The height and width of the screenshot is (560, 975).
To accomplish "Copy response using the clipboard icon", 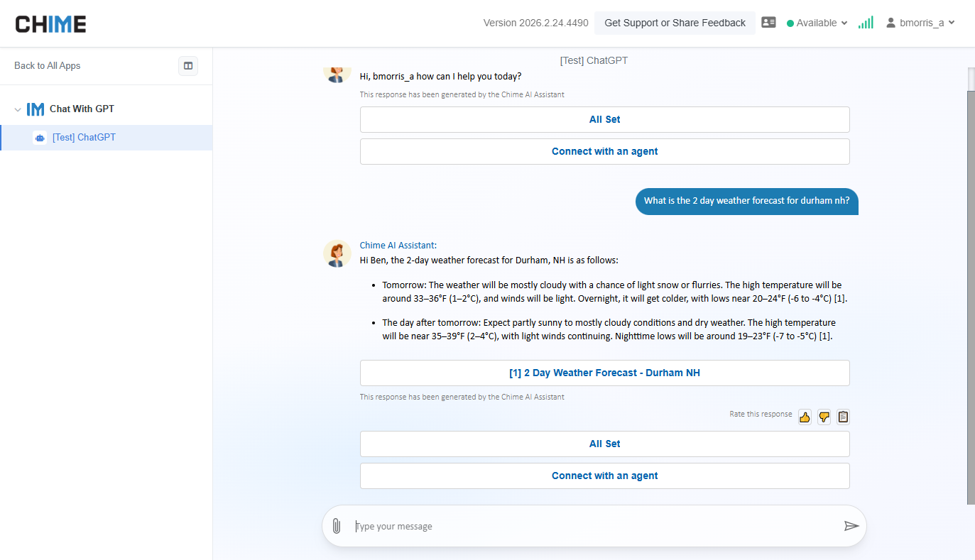I will pos(843,417).
